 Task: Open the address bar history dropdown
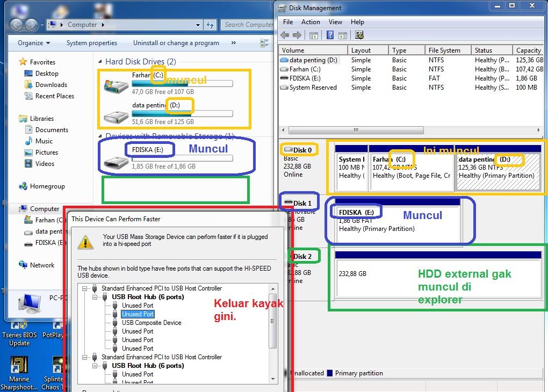click(198, 25)
